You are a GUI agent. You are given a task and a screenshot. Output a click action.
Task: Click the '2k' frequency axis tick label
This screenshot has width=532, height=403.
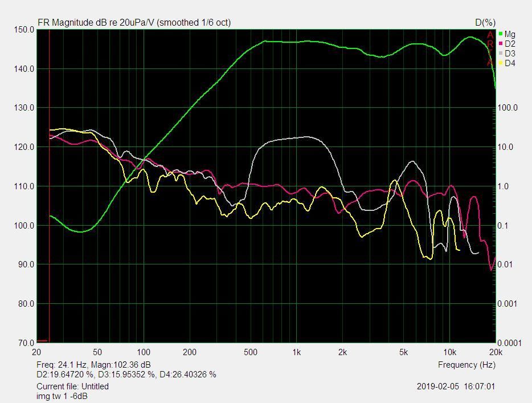click(343, 352)
